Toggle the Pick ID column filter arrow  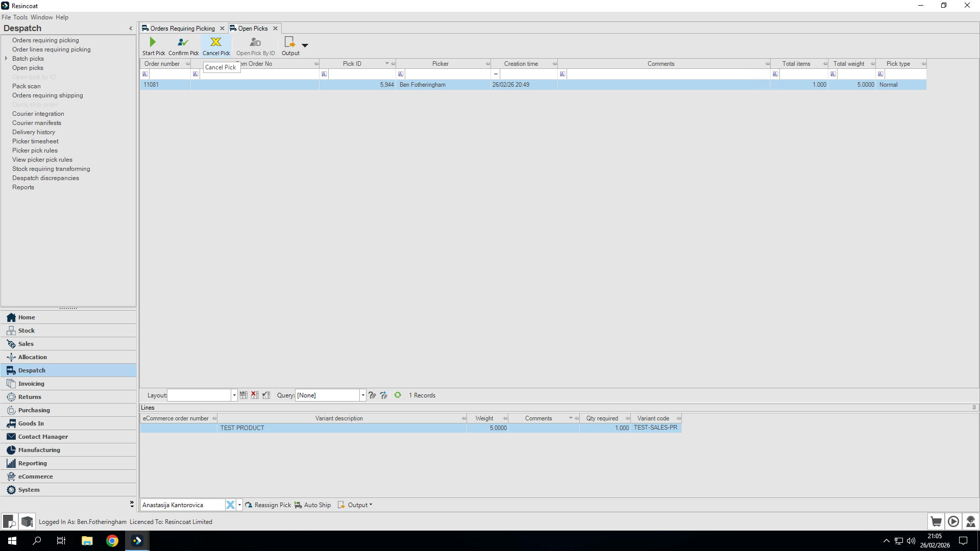pyautogui.click(x=387, y=64)
